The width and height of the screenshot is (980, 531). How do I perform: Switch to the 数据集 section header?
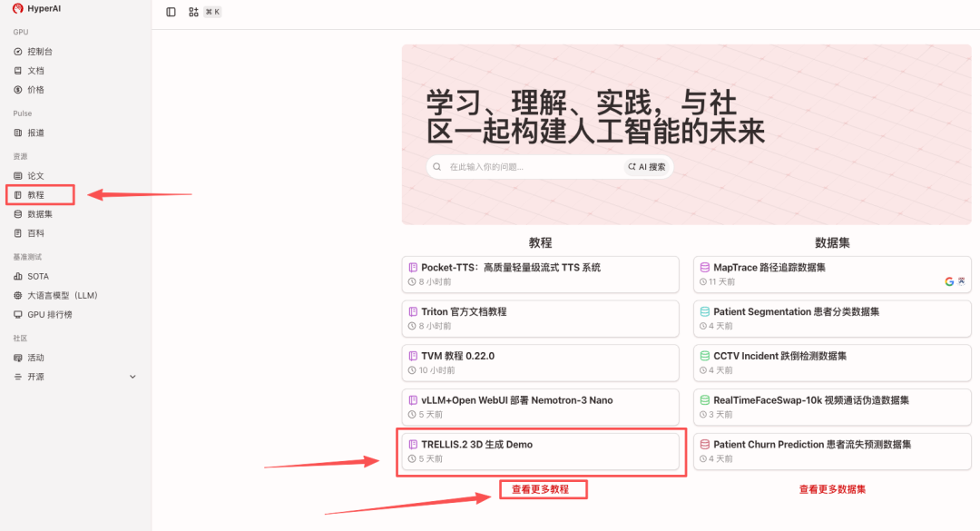tap(830, 242)
